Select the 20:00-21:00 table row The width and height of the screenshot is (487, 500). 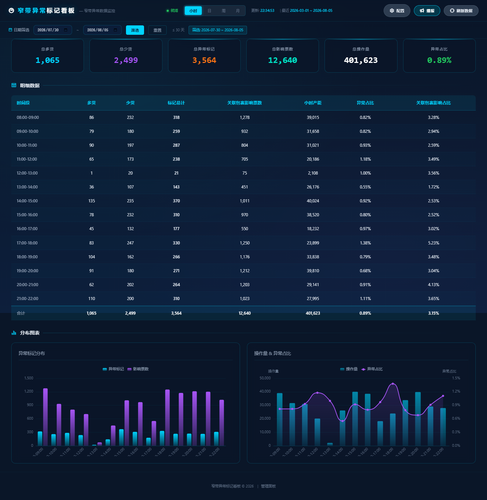click(x=243, y=285)
